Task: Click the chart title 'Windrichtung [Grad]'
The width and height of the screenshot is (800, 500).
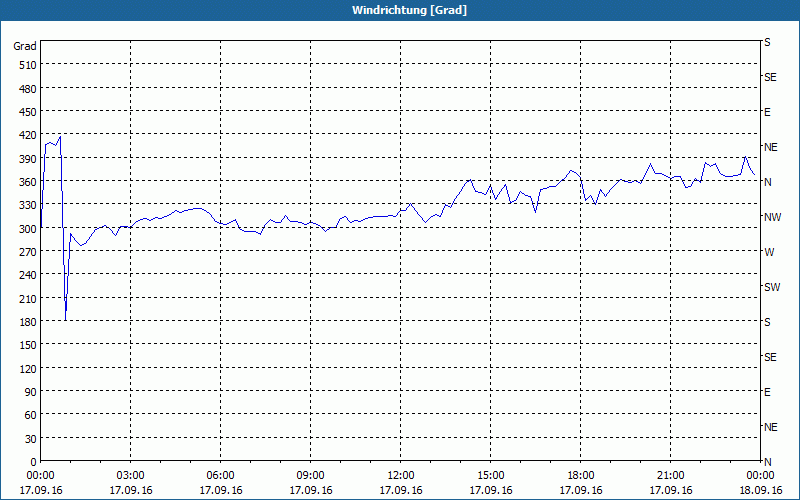Action: [x=409, y=10]
